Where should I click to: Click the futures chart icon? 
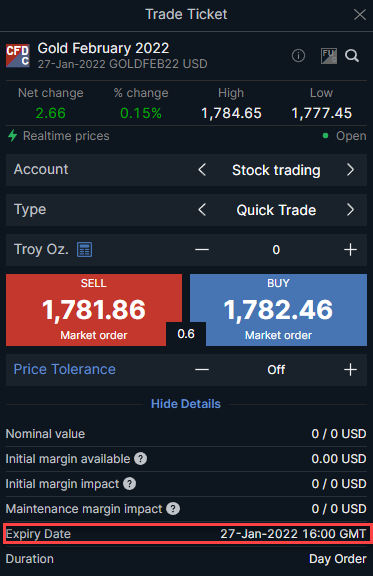coord(329,56)
